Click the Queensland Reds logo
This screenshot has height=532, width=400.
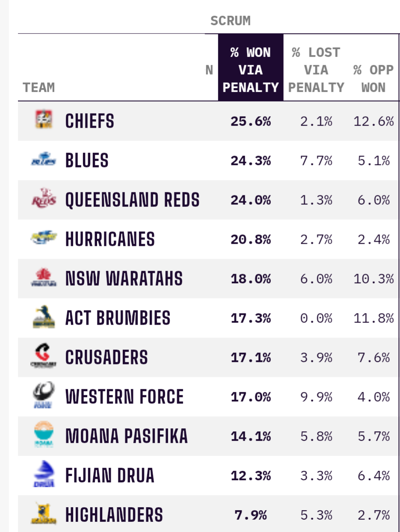[44, 198]
